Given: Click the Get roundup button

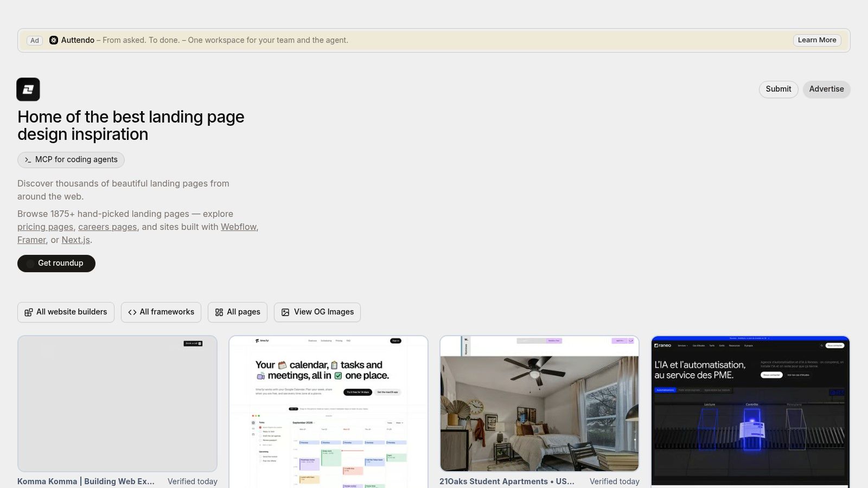Looking at the screenshot, I should pos(56,263).
